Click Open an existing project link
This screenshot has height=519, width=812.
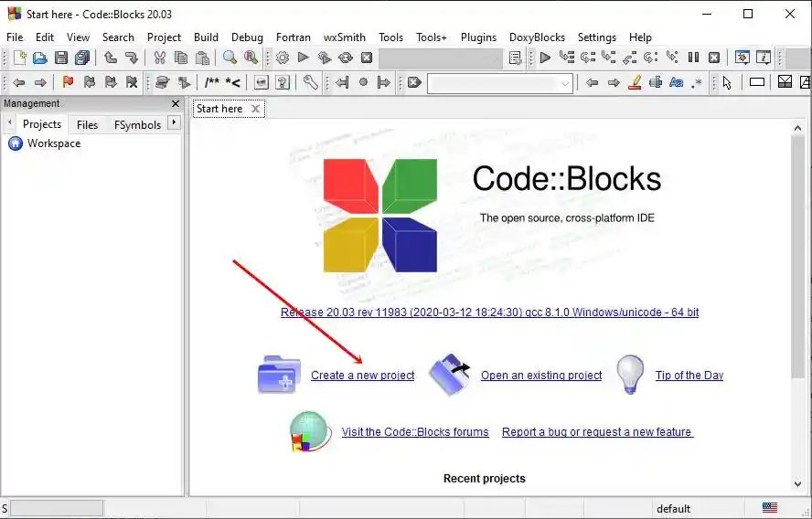point(541,376)
